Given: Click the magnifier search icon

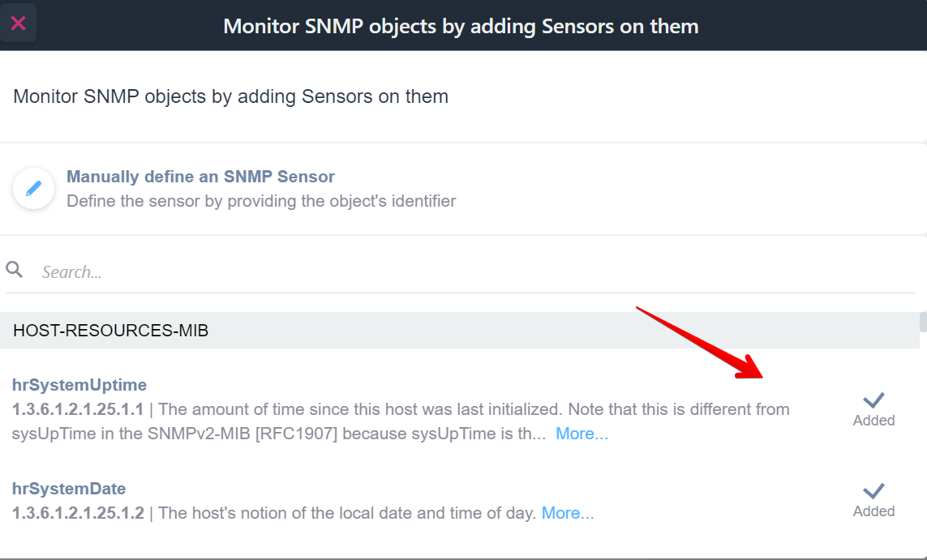Looking at the screenshot, I should [15, 270].
